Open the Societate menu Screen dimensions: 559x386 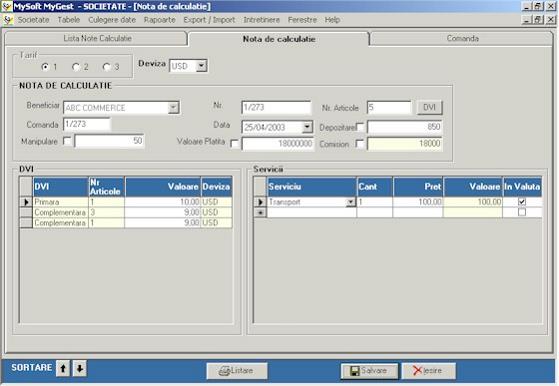[34, 20]
